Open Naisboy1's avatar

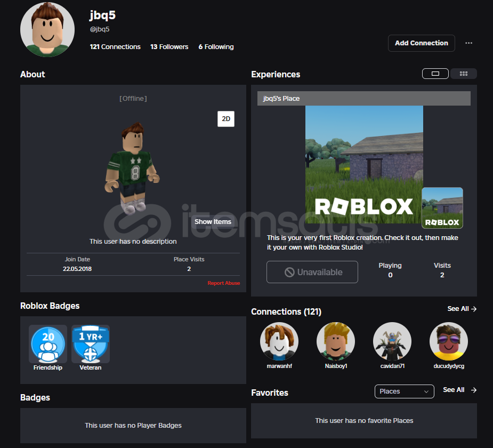click(x=336, y=341)
